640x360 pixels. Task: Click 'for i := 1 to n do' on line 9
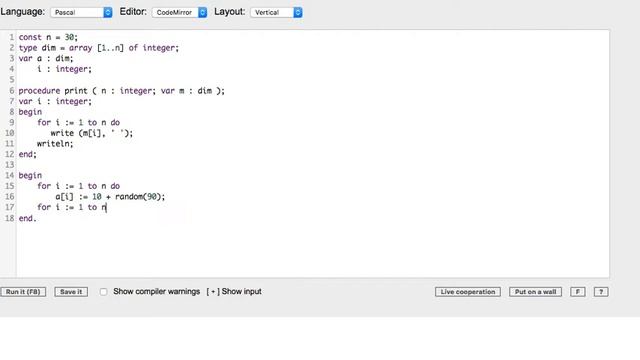point(78,122)
